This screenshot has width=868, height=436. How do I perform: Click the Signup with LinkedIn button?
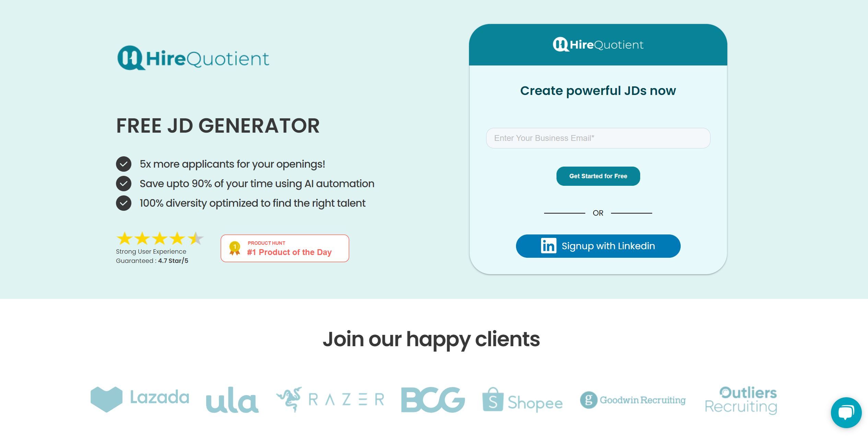point(598,245)
